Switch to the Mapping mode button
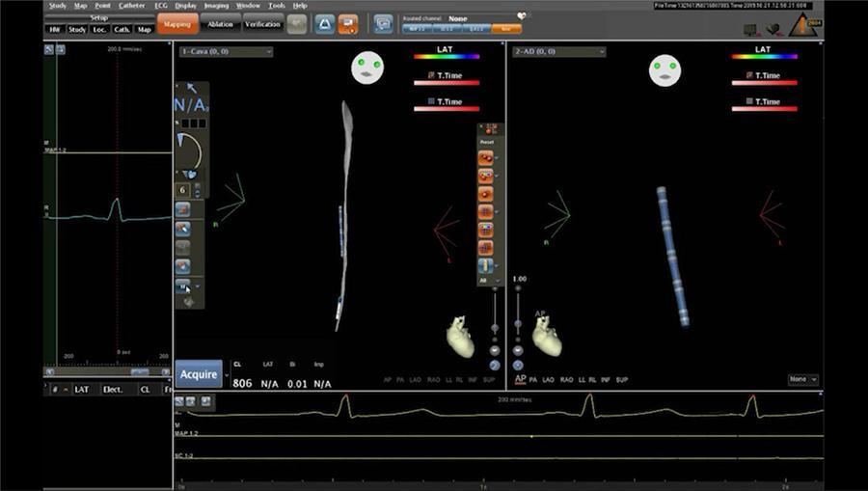Viewport: 868px width, 491px height. (x=177, y=24)
